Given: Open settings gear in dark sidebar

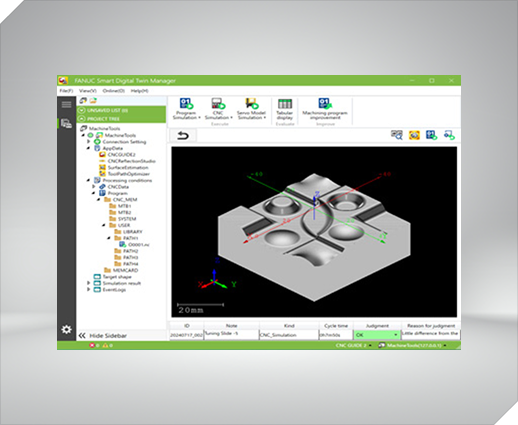Looking at the screenshot, I should pyautogui.click(x=66, y=329).
